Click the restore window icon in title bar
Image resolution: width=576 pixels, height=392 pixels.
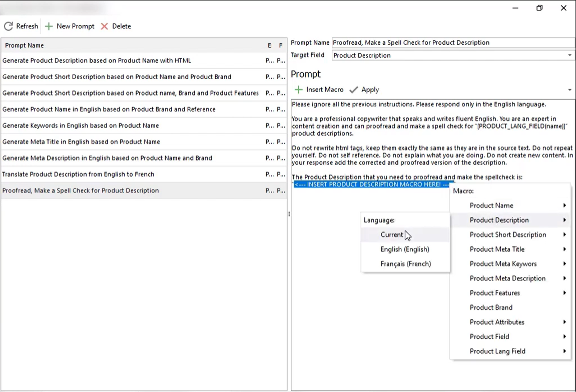pos(539,8)
